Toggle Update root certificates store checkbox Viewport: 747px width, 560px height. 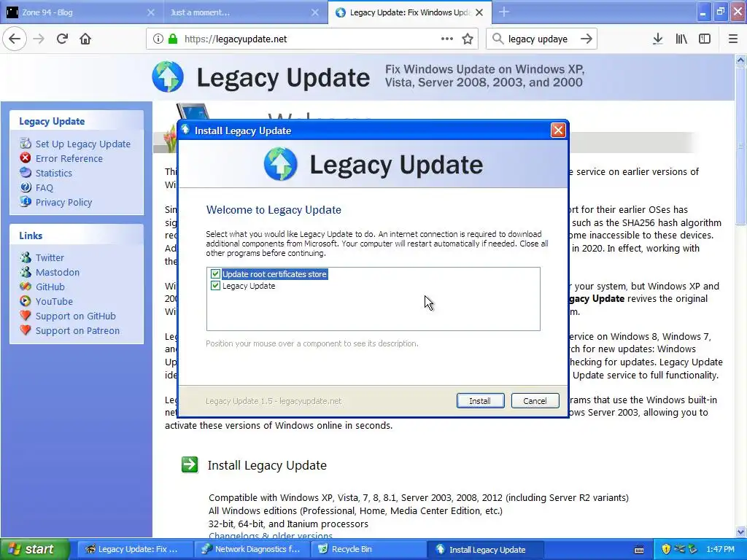(x=215, y=274)
